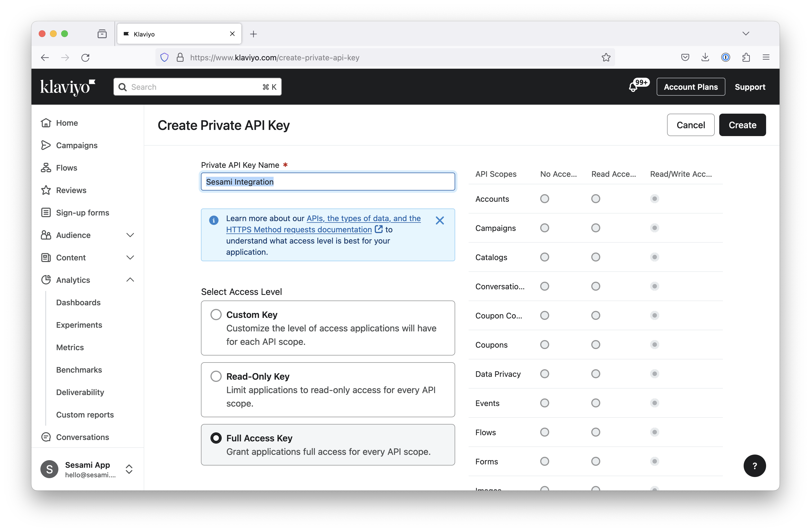Viewport: 811px width, 532px height.
Task: Set Events scope to Read Access
Action: 595,403
